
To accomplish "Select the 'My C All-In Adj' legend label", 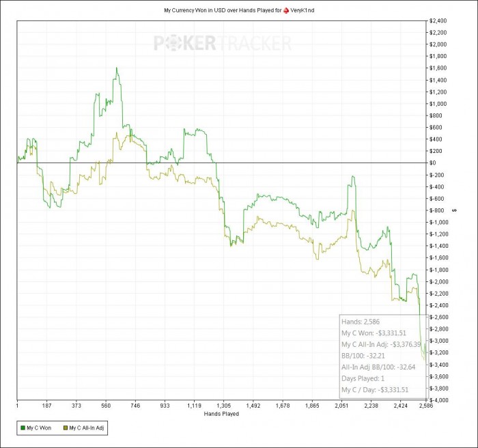I will 87,428.
